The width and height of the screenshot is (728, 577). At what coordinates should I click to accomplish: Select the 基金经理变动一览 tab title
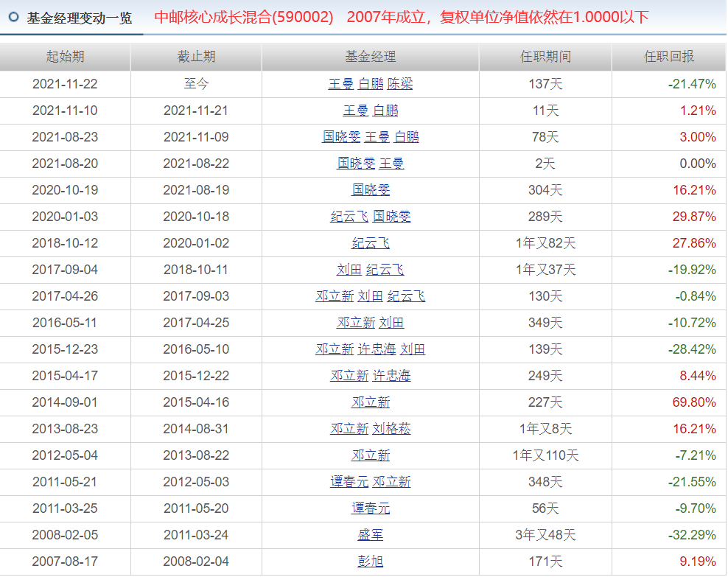click(80, 18)
